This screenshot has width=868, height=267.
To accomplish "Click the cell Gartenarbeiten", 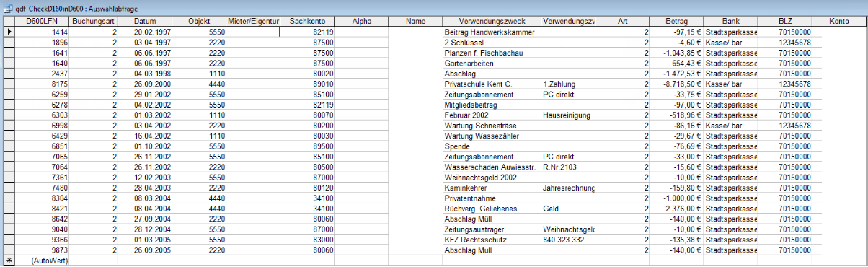I will (x=491, y=64).
